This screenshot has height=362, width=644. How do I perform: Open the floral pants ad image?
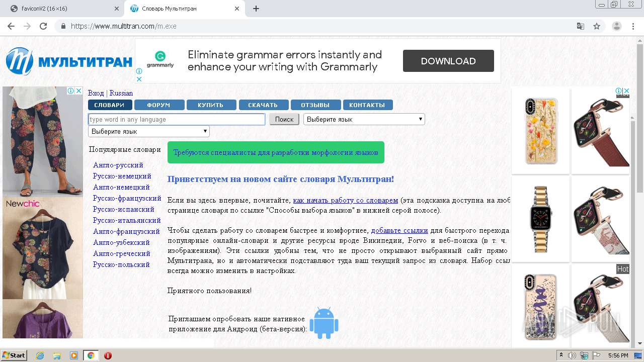[43, 142]
